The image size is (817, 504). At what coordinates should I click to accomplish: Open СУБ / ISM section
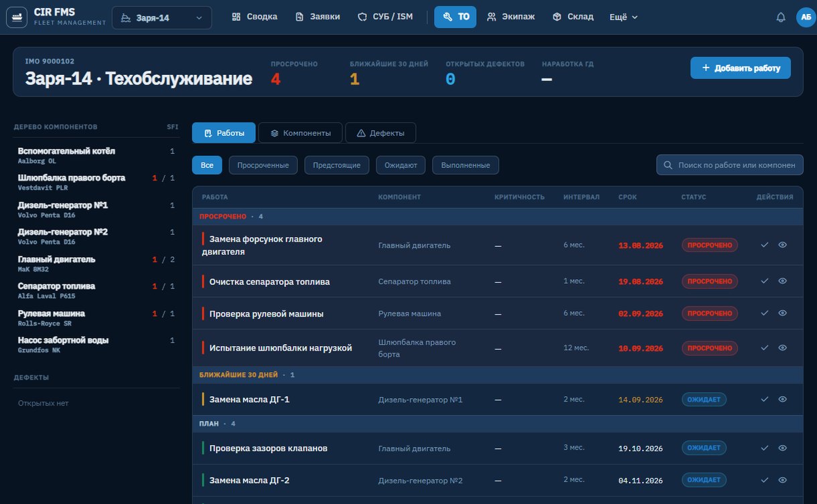385,17
